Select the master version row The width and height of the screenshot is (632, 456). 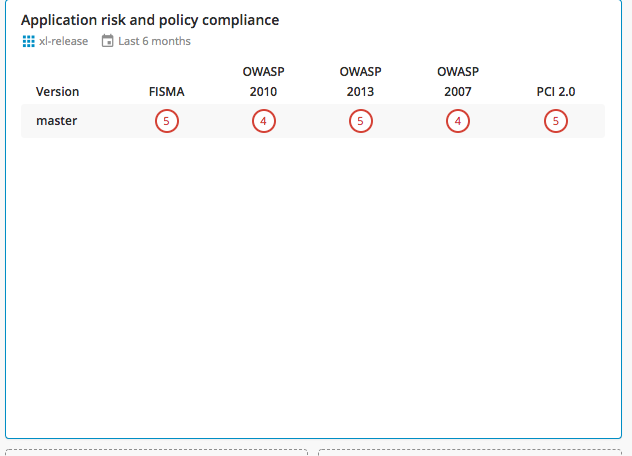pyautogui.click(x=313, y=121)
